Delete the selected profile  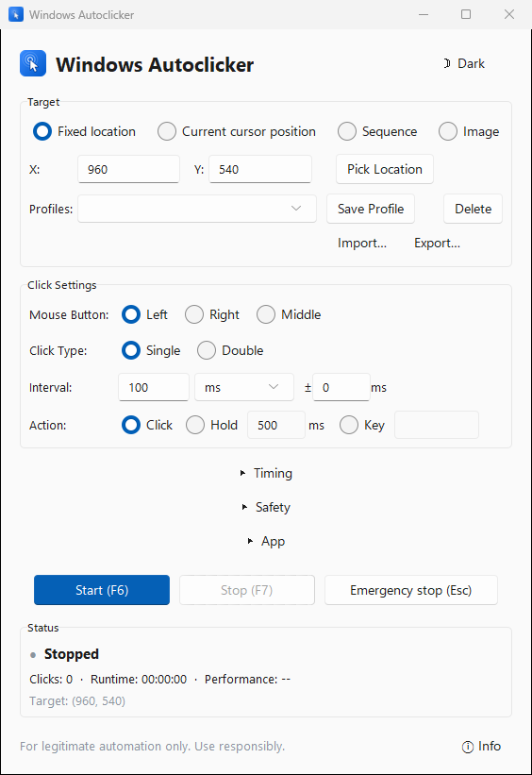[473, 209]
